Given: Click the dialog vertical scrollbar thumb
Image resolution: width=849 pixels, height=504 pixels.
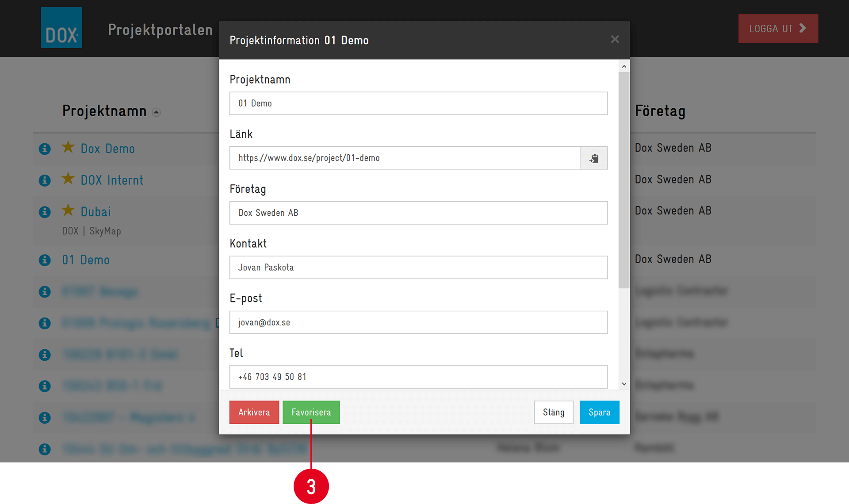Looking at the screenshot, I should tap(624, 180).
